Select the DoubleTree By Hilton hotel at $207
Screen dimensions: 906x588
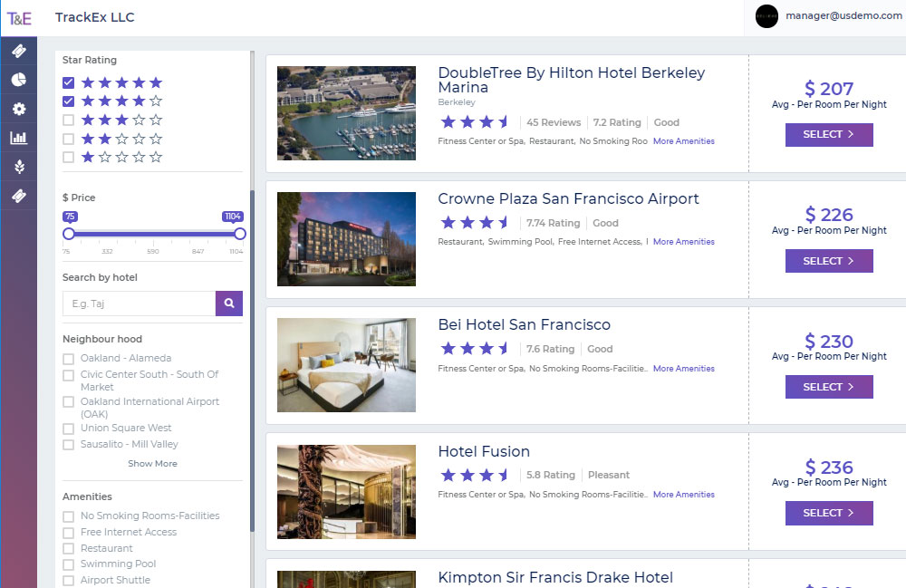coord(829,135)
